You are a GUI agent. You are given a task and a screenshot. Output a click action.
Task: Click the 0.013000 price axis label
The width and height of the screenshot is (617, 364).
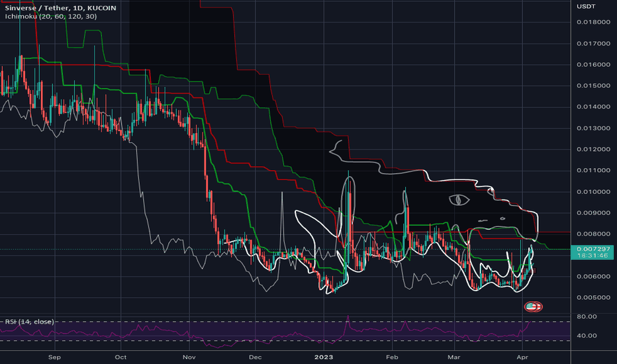click(593, 128)
